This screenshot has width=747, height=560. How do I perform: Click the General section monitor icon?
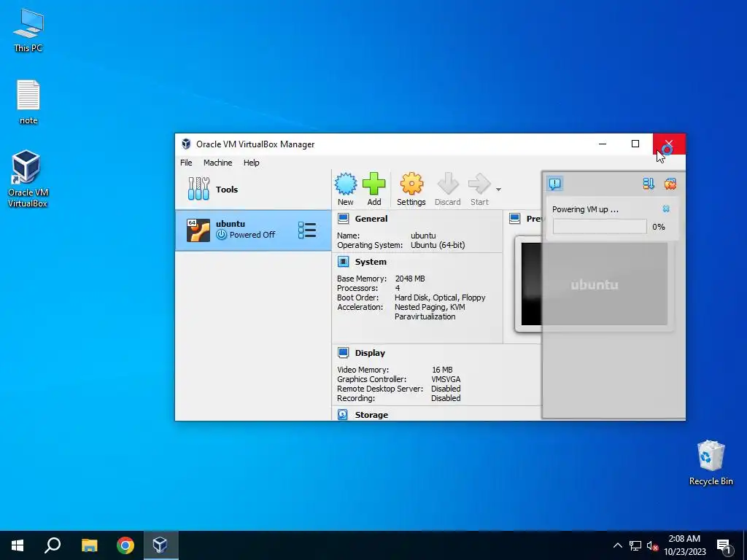pyautogui.click(x=343, y=219)
